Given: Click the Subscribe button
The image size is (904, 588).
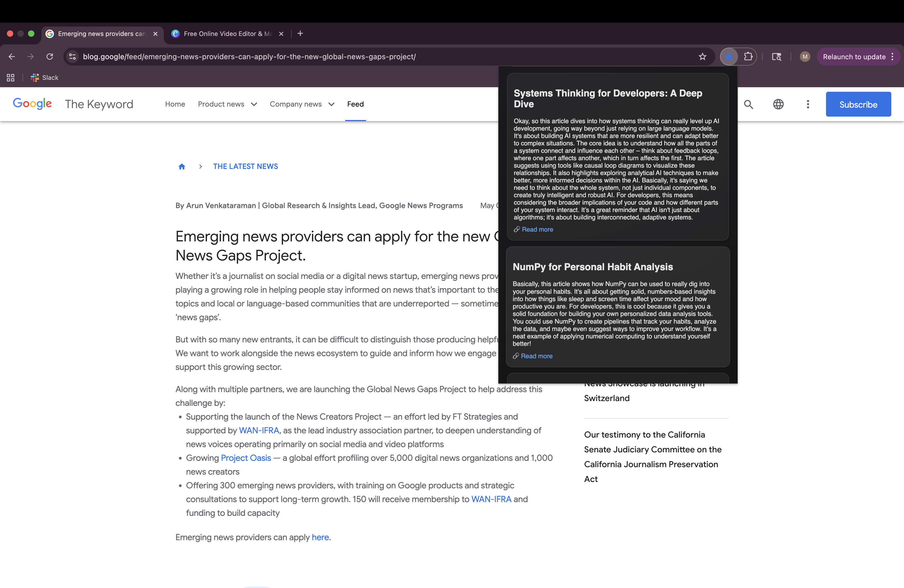Looking at the screenshot, I should point(858,104).
